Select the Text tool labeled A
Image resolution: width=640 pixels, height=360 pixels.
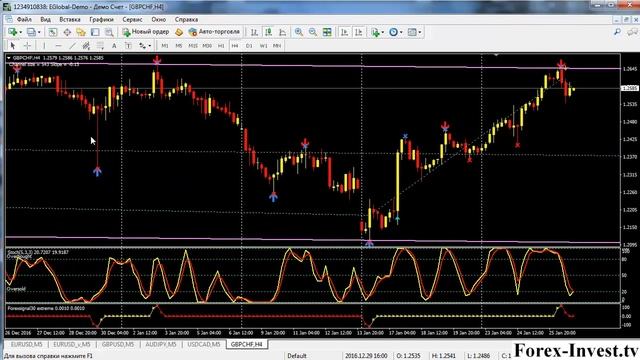point(114,46)
